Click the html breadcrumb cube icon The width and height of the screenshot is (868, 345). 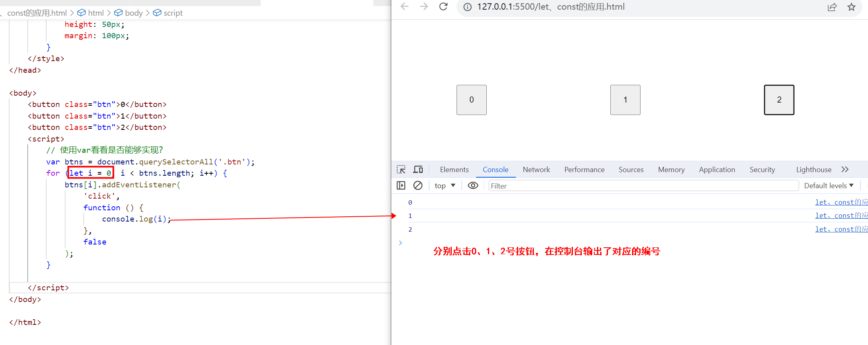pyautogui.click(x=81, y=13)
